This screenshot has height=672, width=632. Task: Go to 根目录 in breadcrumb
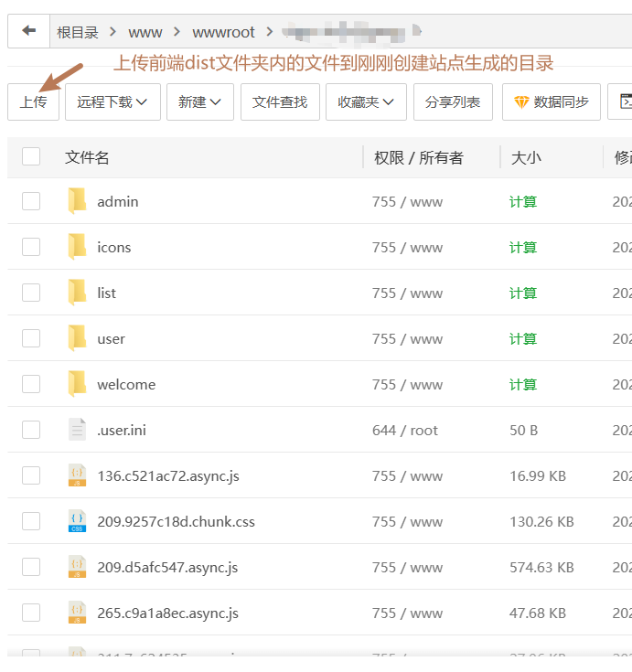point(78,32)
